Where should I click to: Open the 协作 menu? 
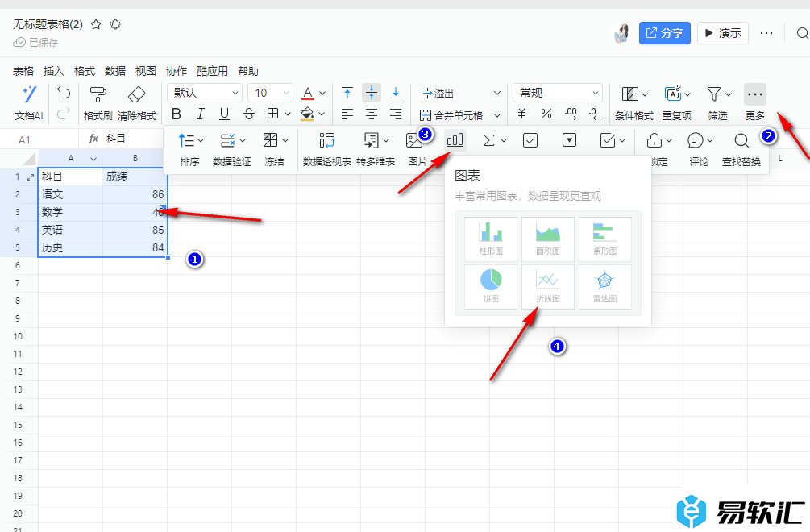click(177, 71)
